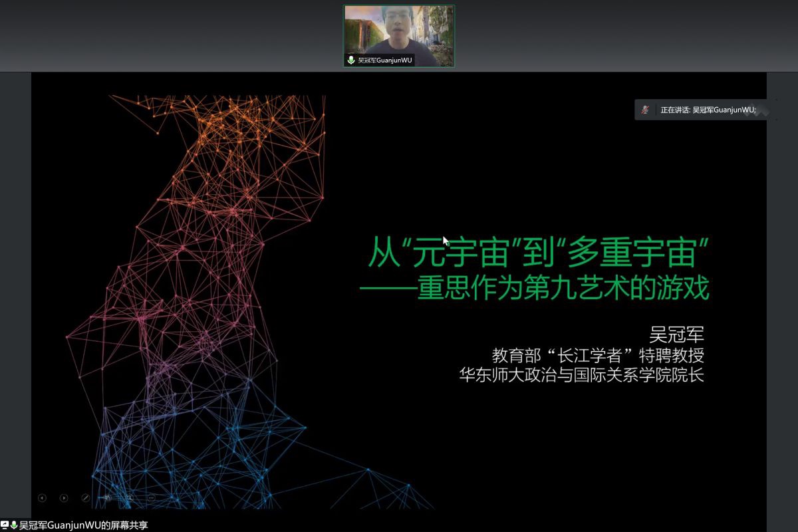Screen dimensions: 798x532
Task: Click the 正在讲话 speaking indicator text
Action: (708, 110)
